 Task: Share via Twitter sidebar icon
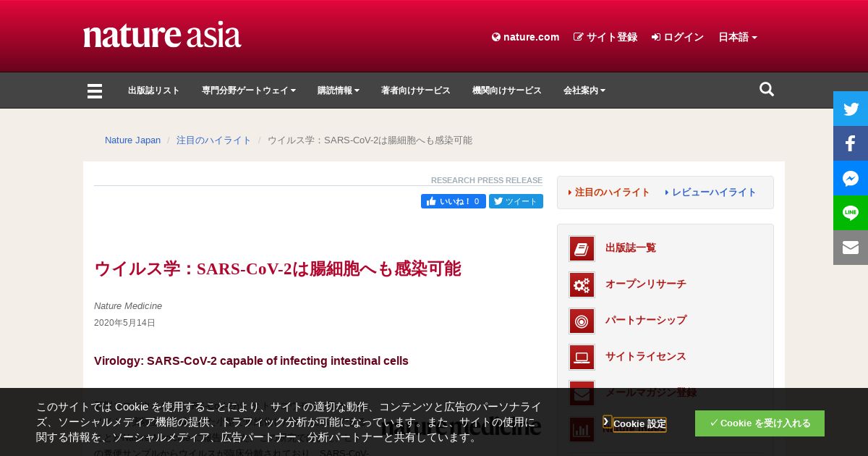[851, 109]
